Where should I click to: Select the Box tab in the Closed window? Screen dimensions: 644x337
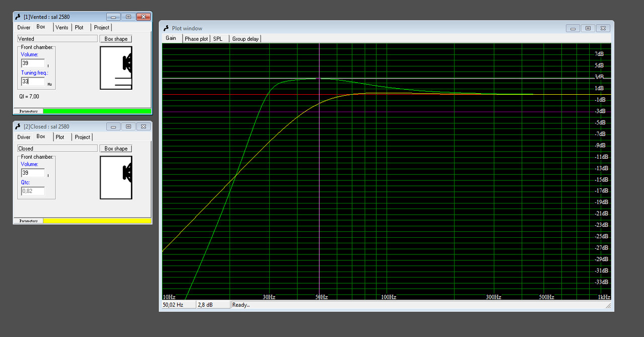click(x=41, y=137)
